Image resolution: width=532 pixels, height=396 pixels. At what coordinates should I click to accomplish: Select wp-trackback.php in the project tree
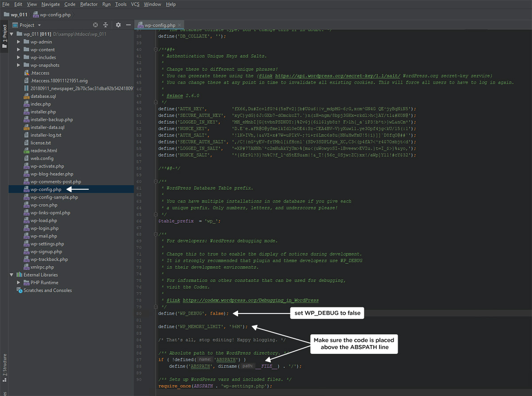pos(49,259)
